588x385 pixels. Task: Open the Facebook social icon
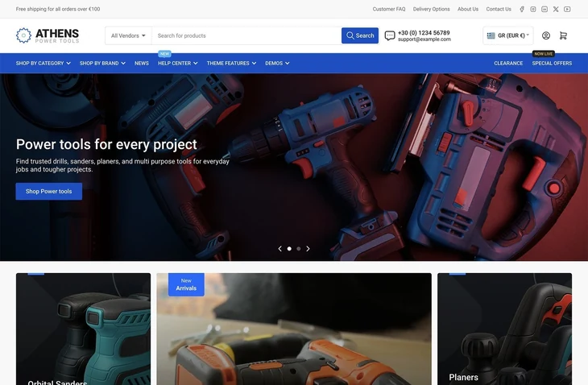pos(522,9)
